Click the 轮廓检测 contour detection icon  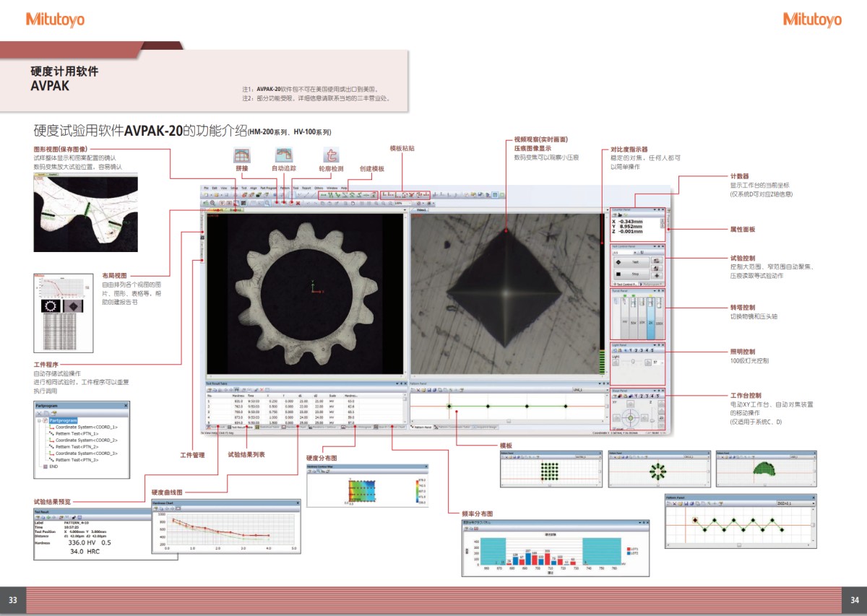[331, 155]
